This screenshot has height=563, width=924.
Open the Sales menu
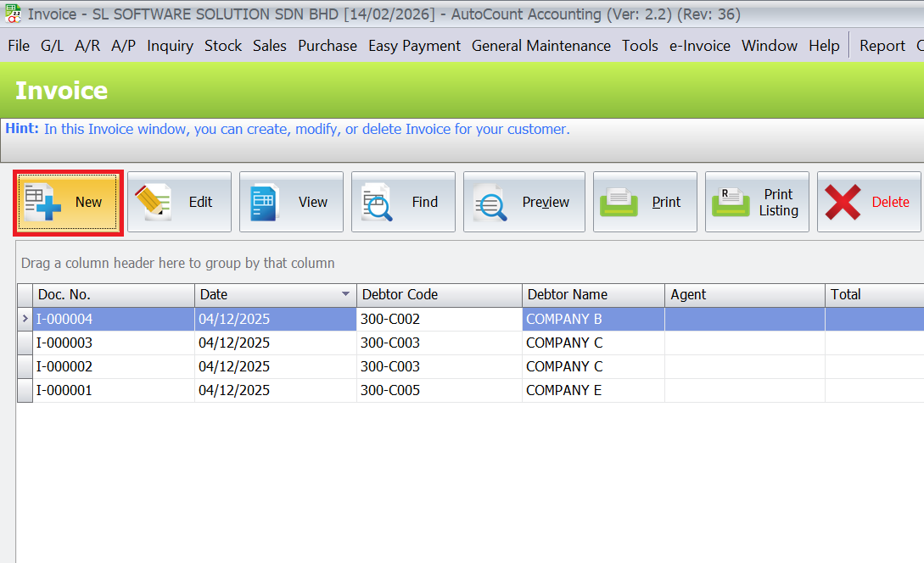[x=270, y=46]
